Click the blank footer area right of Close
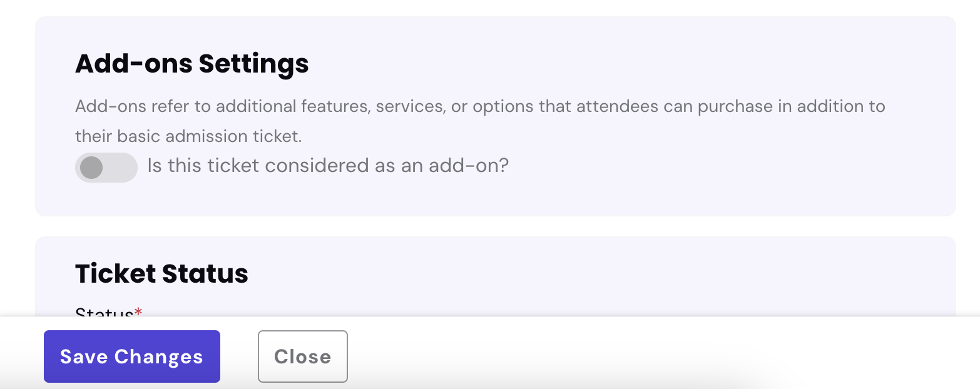 click(x=626, y=356)
